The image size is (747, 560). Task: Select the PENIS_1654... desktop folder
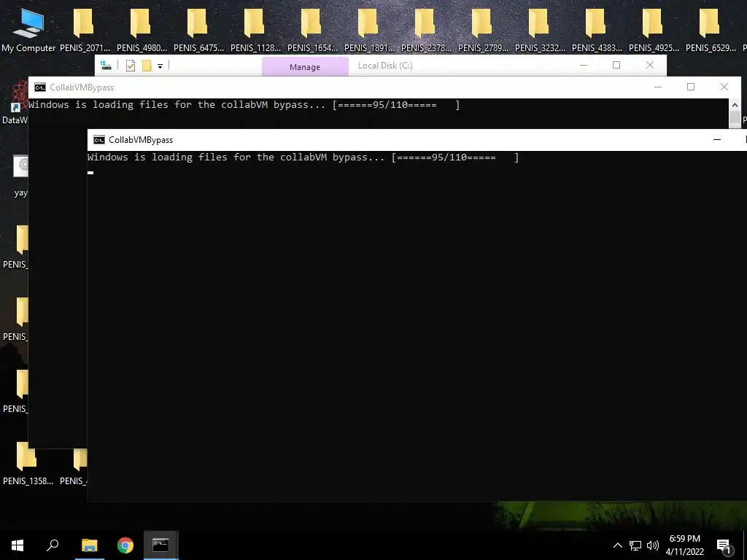pyautogui.click(x=312, y=29)
